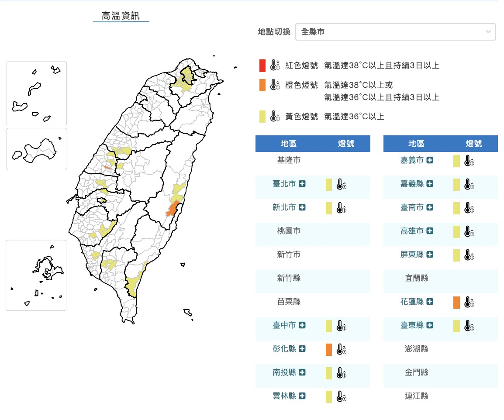Viewport: 504px width, 420px height.
Task: Expand 新北市 plus icon
Action: coord(302,207)
